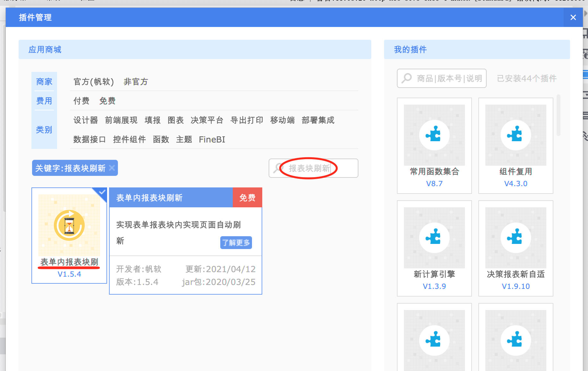Viewport: 588px width, 371px height.
Task: Choose the 部署集成 category
Action: (318, 120)
